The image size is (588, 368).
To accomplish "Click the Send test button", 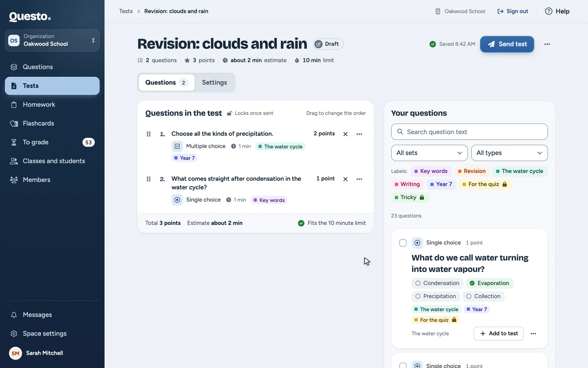I will [507, 44].
